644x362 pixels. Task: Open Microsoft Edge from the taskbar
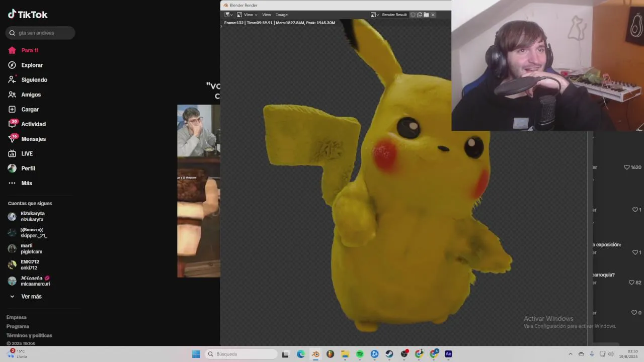click(300, 354)
